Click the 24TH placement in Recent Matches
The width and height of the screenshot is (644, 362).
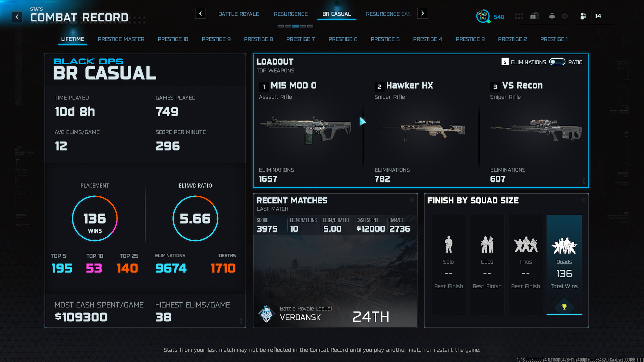[371, 317]
